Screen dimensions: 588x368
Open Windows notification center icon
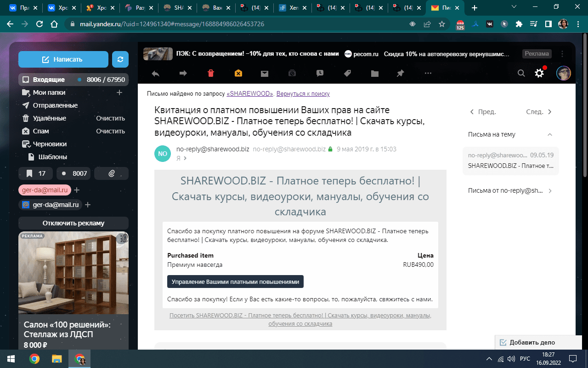[x=573, y=358]
